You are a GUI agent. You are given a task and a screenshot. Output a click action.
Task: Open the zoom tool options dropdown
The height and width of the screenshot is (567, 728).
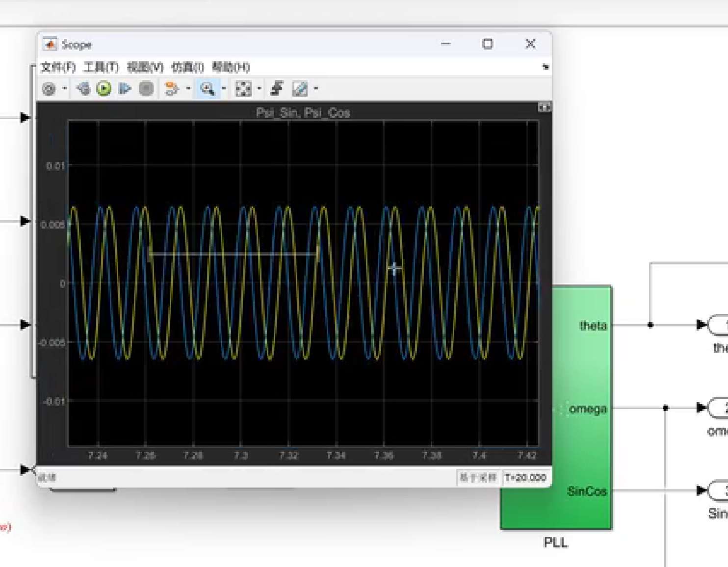pyautogui.click(x=224, y=89)
